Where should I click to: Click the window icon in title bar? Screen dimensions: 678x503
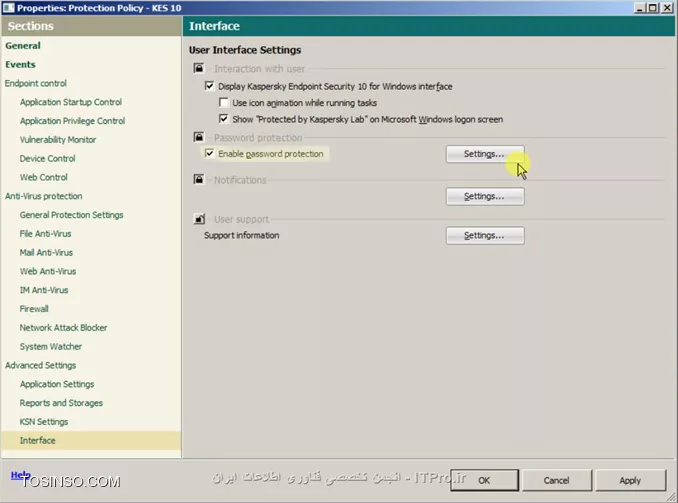[8, 7]
